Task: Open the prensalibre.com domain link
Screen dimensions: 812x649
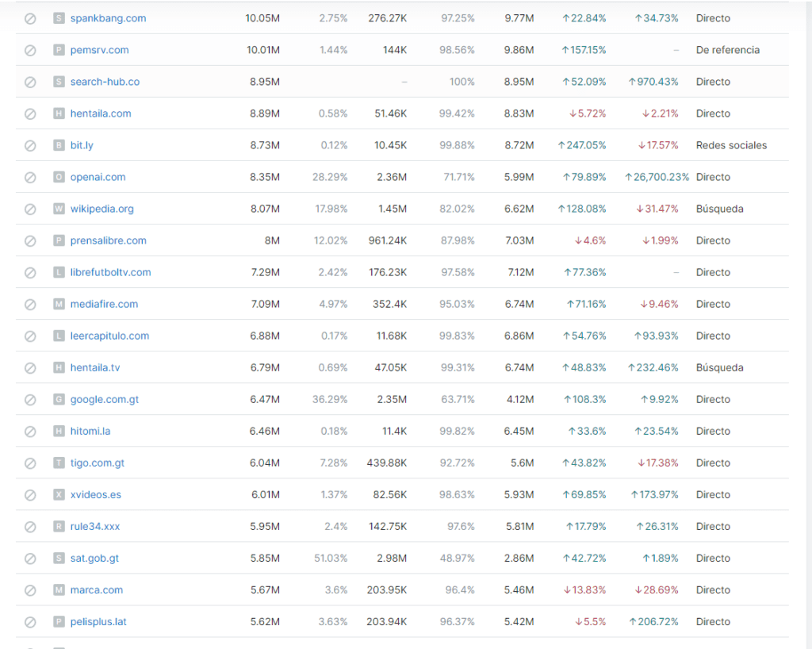Action: (108, 241)
